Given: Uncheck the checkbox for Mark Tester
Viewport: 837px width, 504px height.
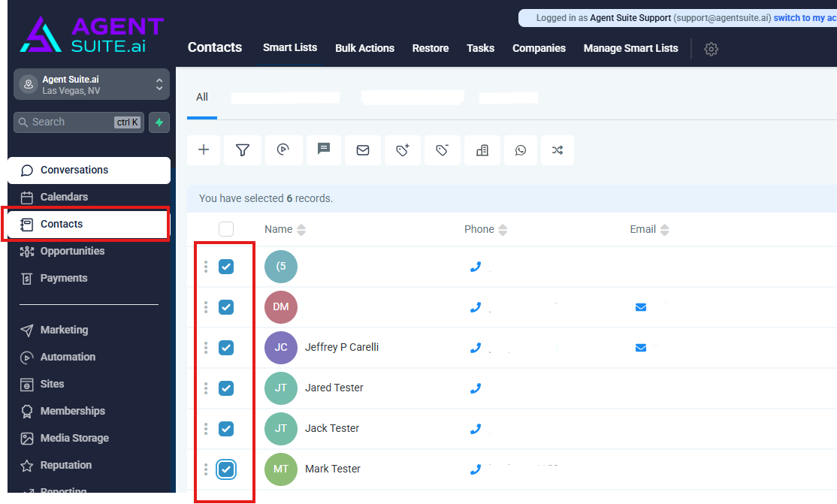Looking at the screenshot, I should click(x=226, y=469).
